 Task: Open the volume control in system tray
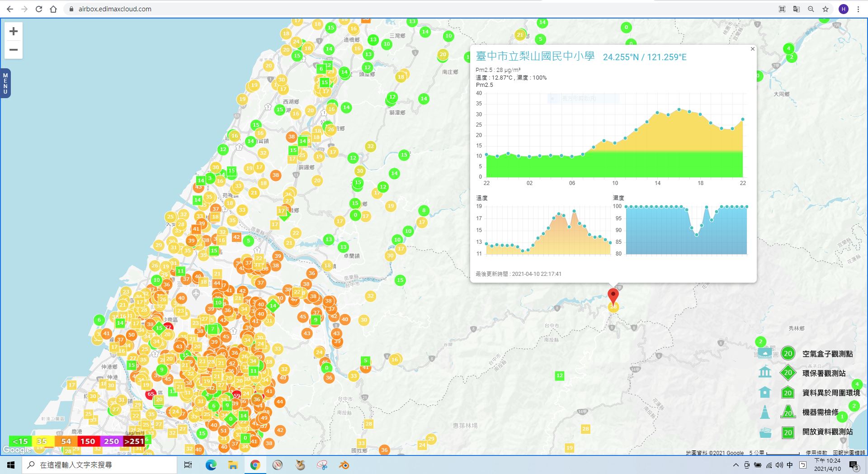click(x=779, y=465)
